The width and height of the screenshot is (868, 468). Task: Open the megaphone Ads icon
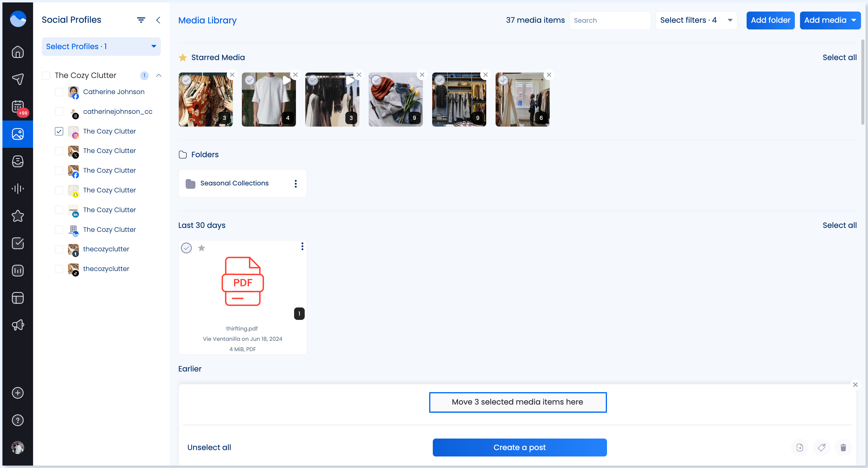pos(18,325)
